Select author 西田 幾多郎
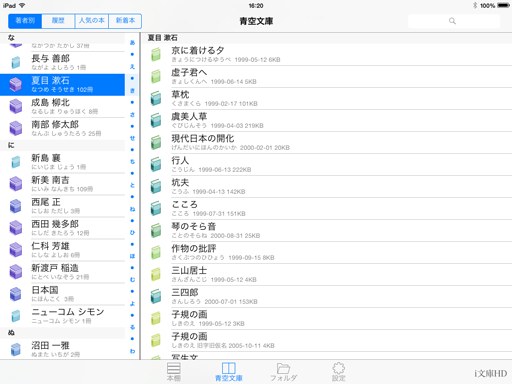Viewport: 512px width, 384px height. tap(62, 228)
